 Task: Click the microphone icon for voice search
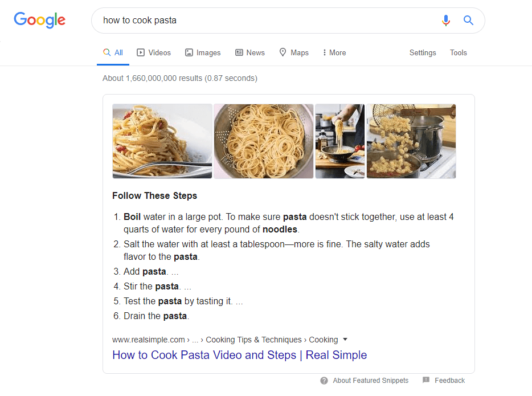tap(446, 21)
